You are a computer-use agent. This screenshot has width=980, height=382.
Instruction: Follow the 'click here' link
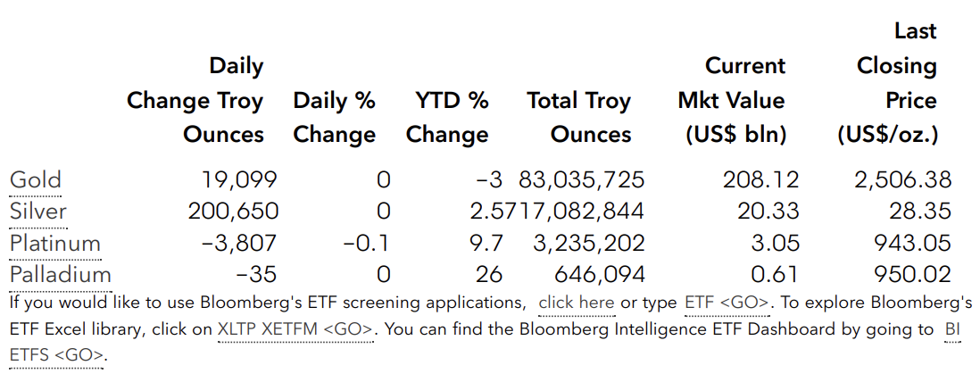click(x=577, y=303)
